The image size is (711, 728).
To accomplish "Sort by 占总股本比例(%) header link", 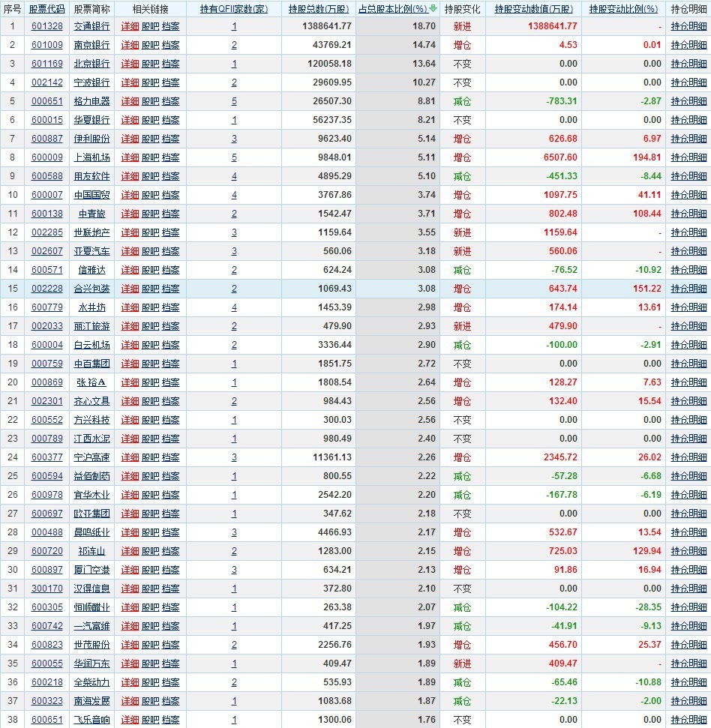I will click(x=393, y=9).
